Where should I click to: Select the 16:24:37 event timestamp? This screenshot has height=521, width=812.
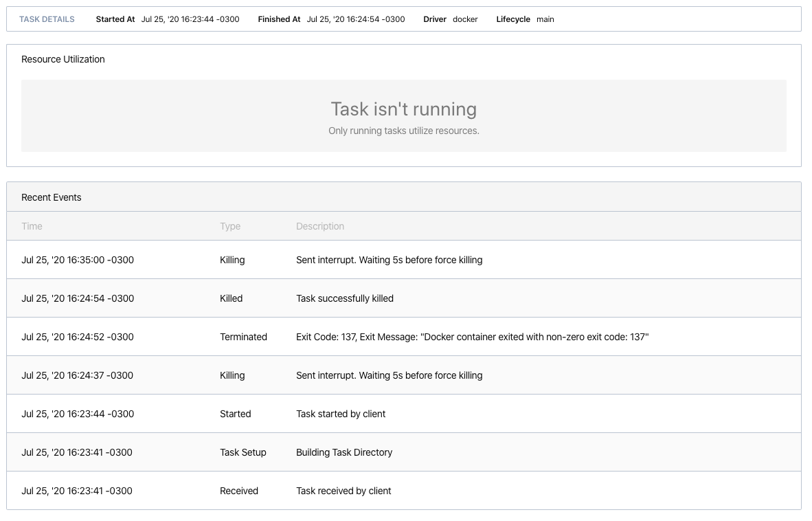pos(77,375)
